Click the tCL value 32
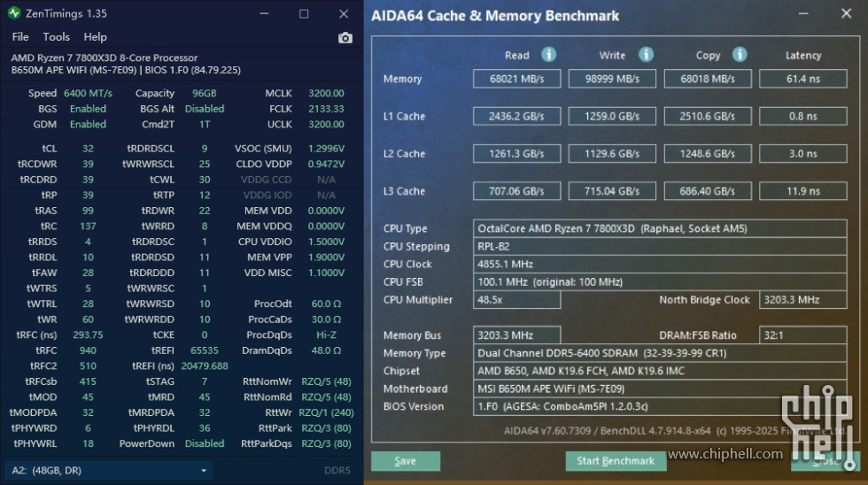 click(88, 148)
